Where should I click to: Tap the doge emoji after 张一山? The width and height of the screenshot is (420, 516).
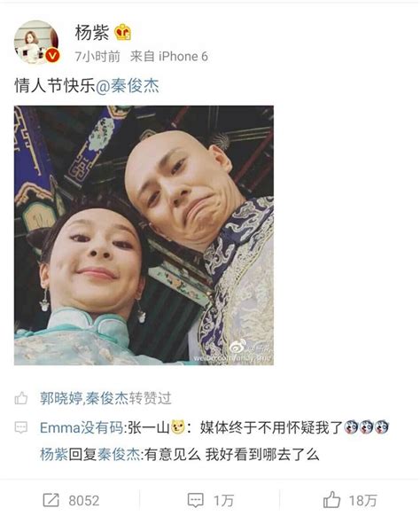tap(178, 427)
